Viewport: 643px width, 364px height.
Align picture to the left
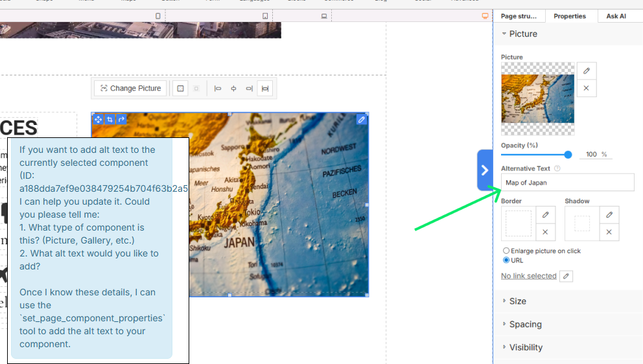pyautogui.click(x=218, y=89)
